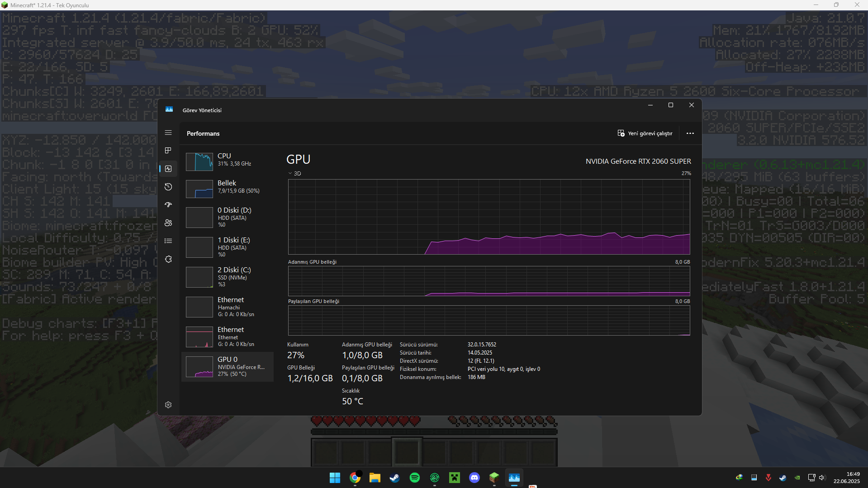Open the network status tray icon
The height and width of the screenshot is (488, 868).
(x=811, y=478)
